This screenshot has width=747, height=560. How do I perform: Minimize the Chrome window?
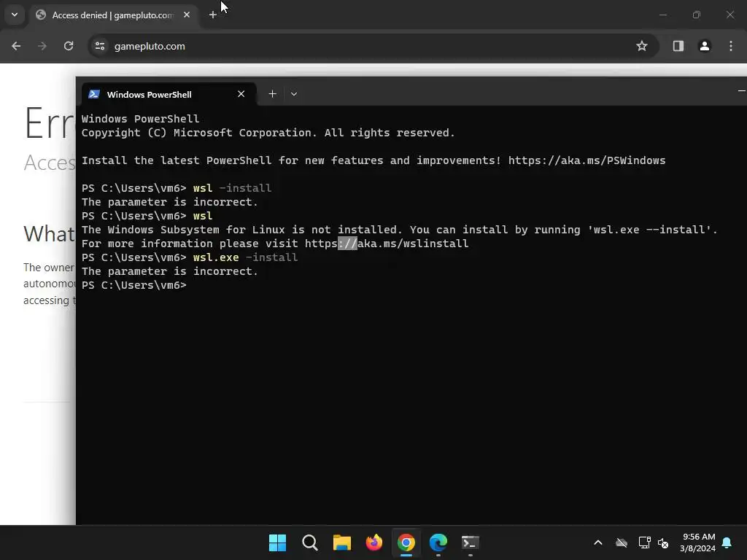point(662,15)
